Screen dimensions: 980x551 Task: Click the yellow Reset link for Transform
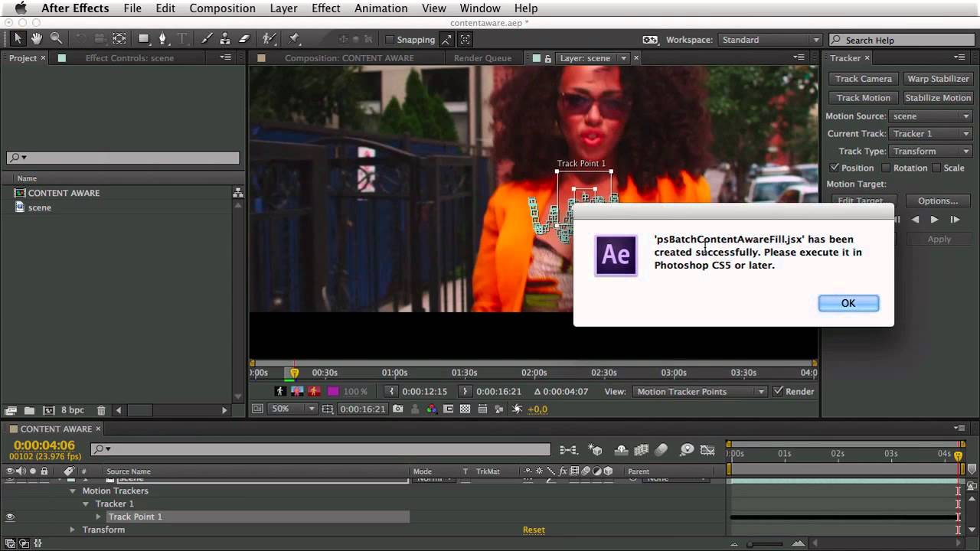point(534,530)
